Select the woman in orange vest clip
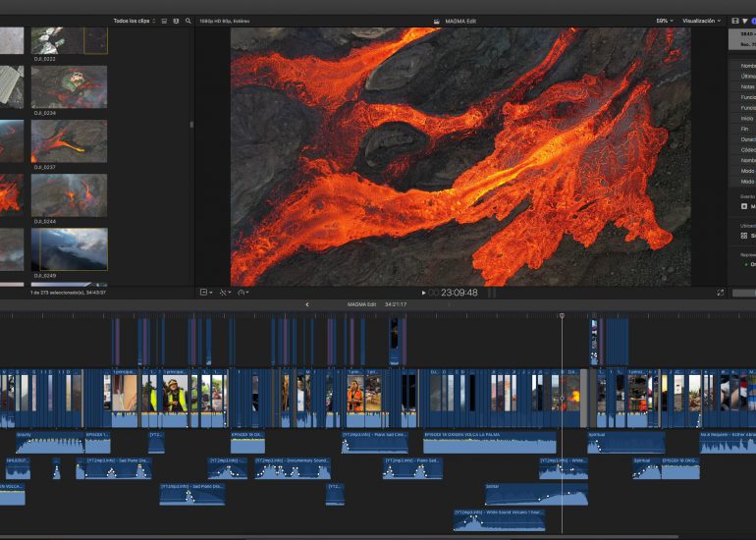The width and height of the screenshot is (756, 540). point(354,399)
